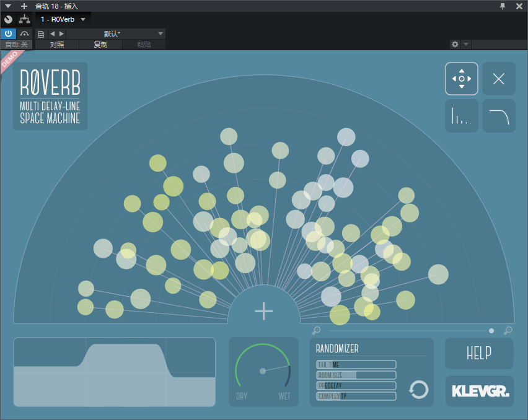The height and width of the screenshot is (420, 528).
Task: Click the 复制 copy button
Action: 100,45
